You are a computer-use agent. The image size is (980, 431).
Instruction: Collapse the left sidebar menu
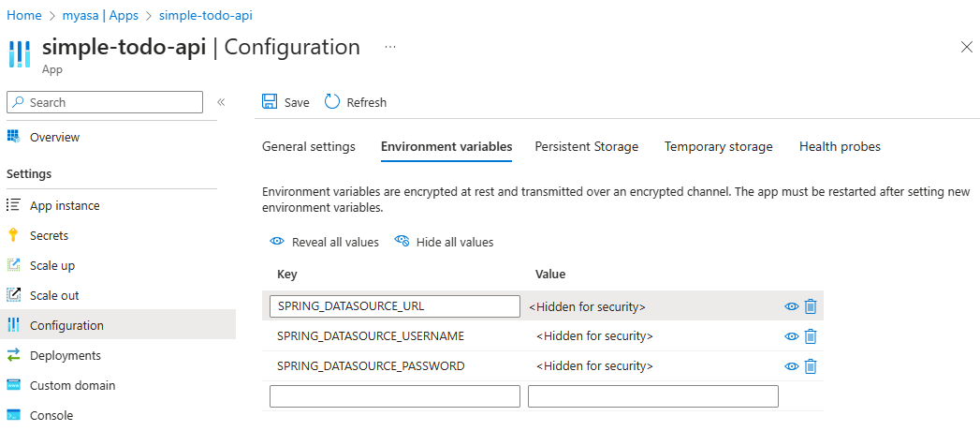point(221,102)
